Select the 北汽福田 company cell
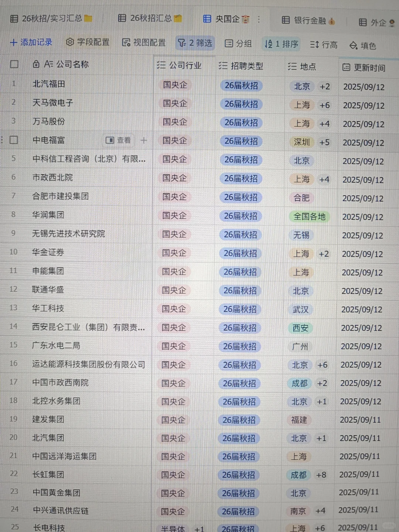 49,84
